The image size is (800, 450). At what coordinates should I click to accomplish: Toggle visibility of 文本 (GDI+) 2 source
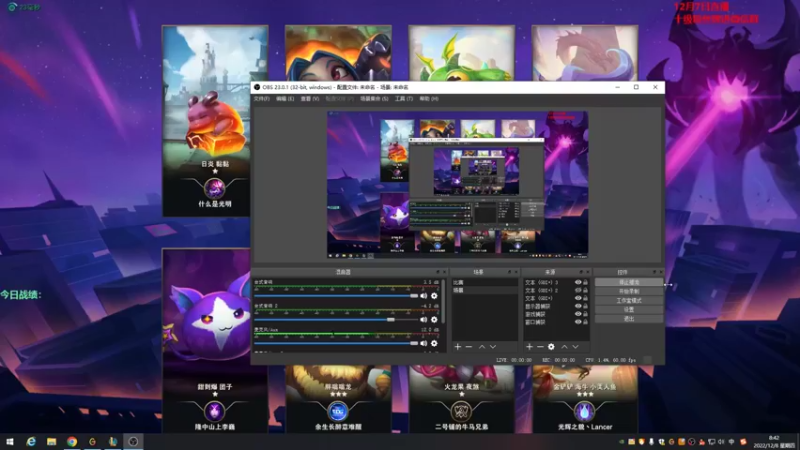(578, 290)
